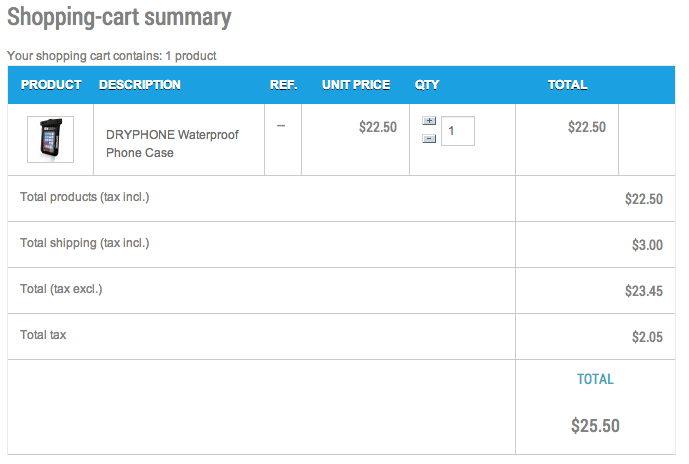Click the UNIT PRICE column header
This screenshot has width=689, height=464.
tap(356, 85)
